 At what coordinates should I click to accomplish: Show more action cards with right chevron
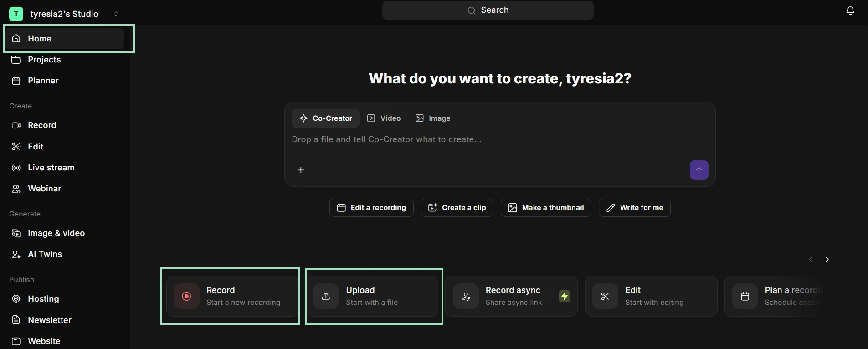(827, 260)
